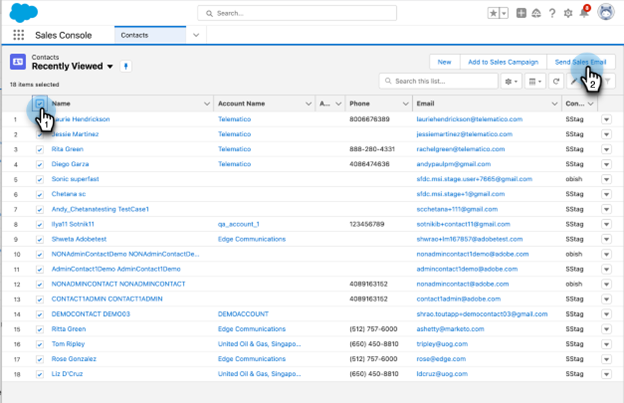Uncheck the Sonic superfast row checkbox
624x403 pixels.
tap(39, 179)
